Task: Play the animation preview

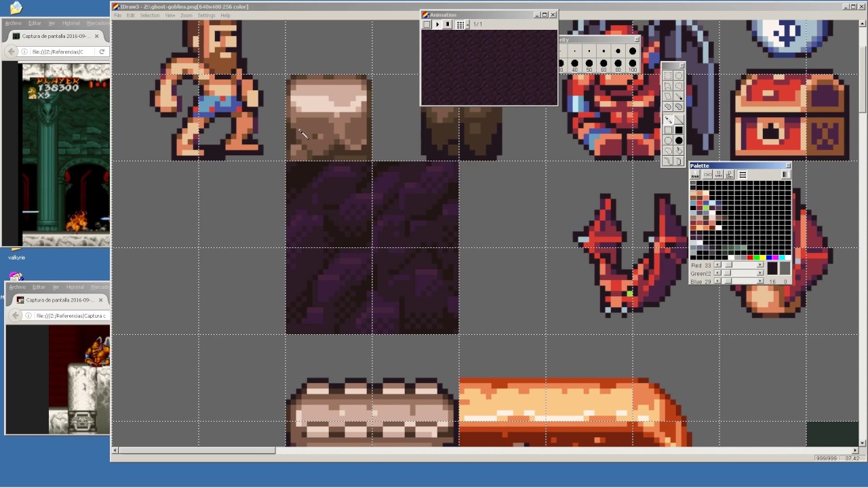Action: 437,24
